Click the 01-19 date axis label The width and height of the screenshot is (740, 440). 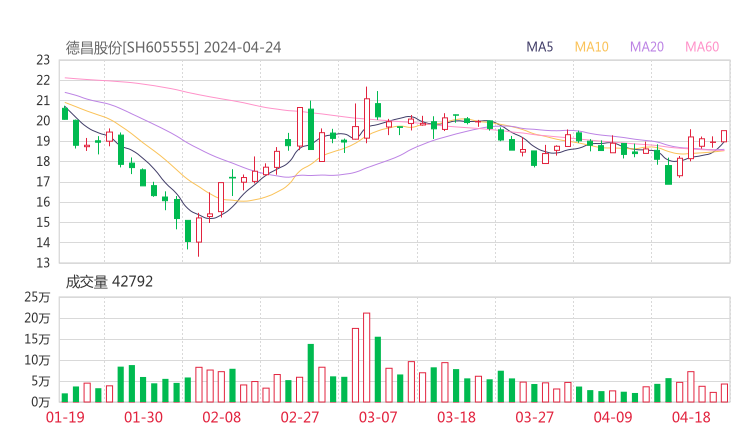(65, 417)
